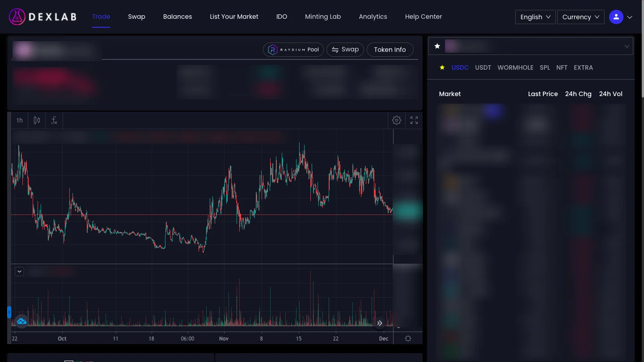Open the Raydium Pool button

tap(293, 50)
